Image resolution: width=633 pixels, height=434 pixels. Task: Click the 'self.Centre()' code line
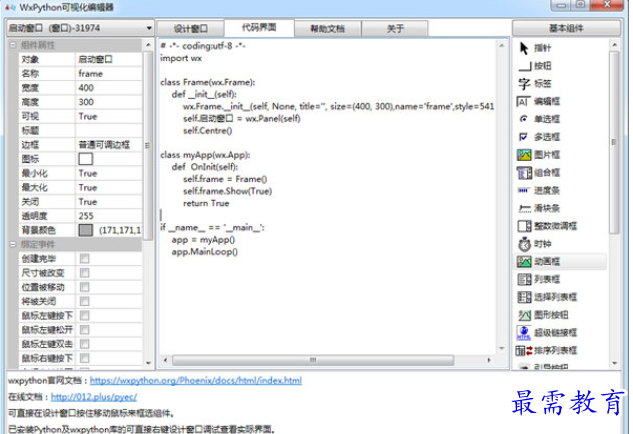(x=208, y=131)
